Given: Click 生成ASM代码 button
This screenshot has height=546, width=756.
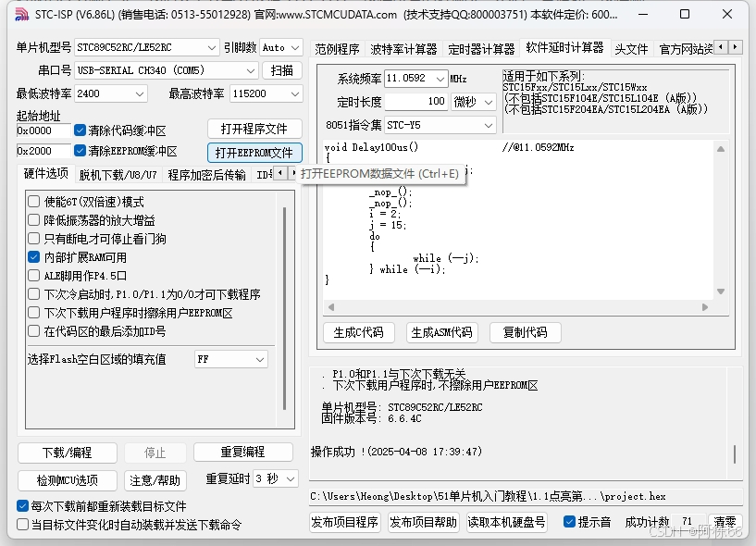Looking at the screenshot, I should tap(441, 332).
